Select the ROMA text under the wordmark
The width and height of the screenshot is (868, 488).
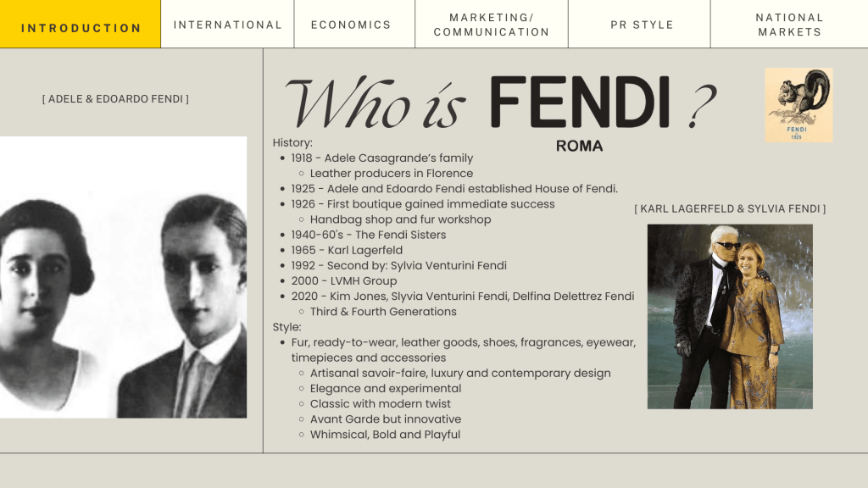click(580, 146)
